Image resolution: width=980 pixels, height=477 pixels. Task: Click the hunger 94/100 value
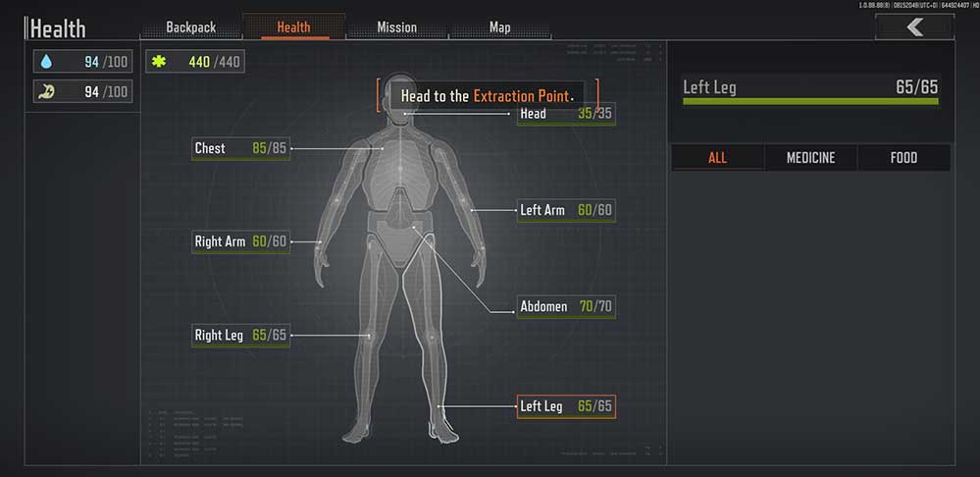coord(104,91)
